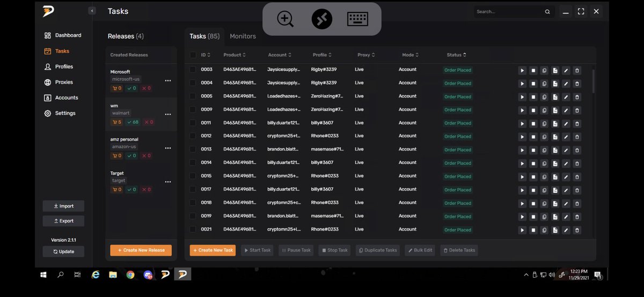Delete task 0003 using the trash icon
Screen dimensions: 644x297
[577, 70]
